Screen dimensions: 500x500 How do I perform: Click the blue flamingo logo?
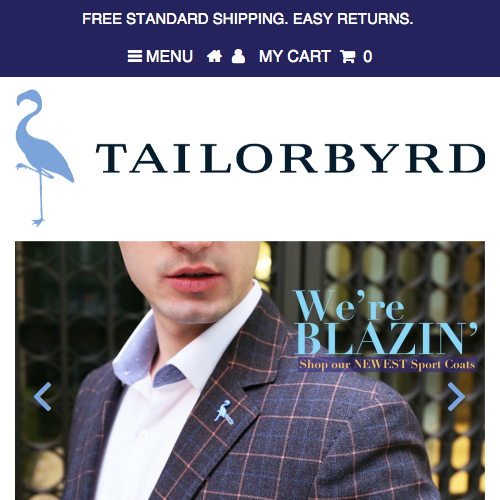44,158
